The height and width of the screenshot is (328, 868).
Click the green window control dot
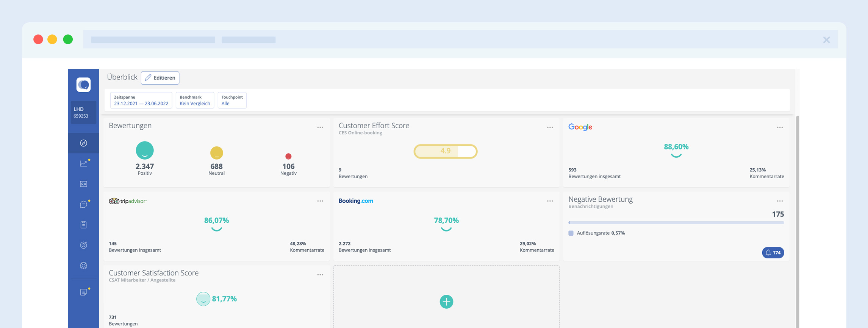pos(68,39)
